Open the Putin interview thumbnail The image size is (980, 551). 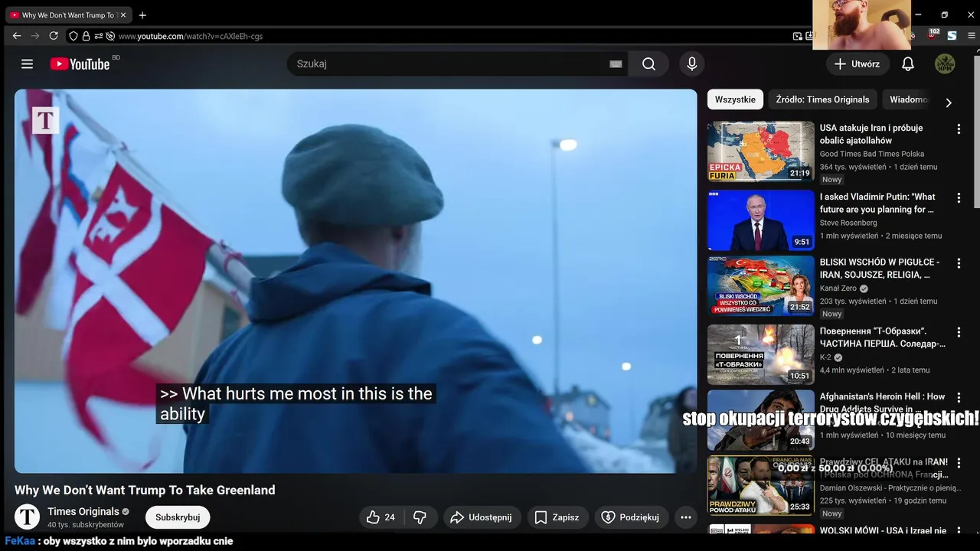pos(760,220)
